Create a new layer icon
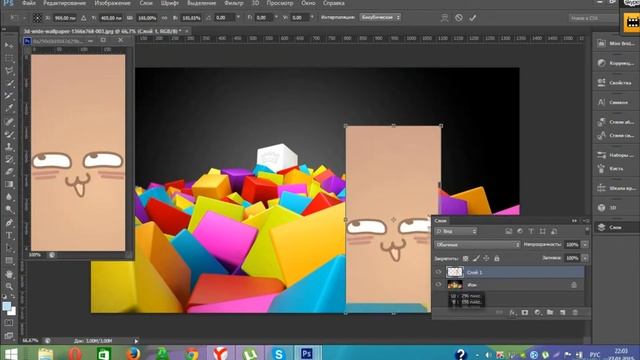This screenshot has width=640, height=360. click(x=562, y=313)
